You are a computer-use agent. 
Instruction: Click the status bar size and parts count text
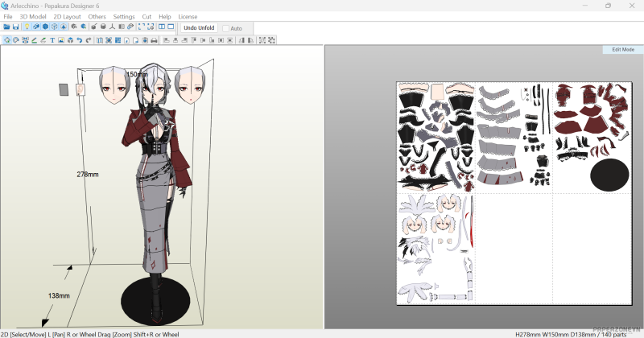click(x=571, y=335)
